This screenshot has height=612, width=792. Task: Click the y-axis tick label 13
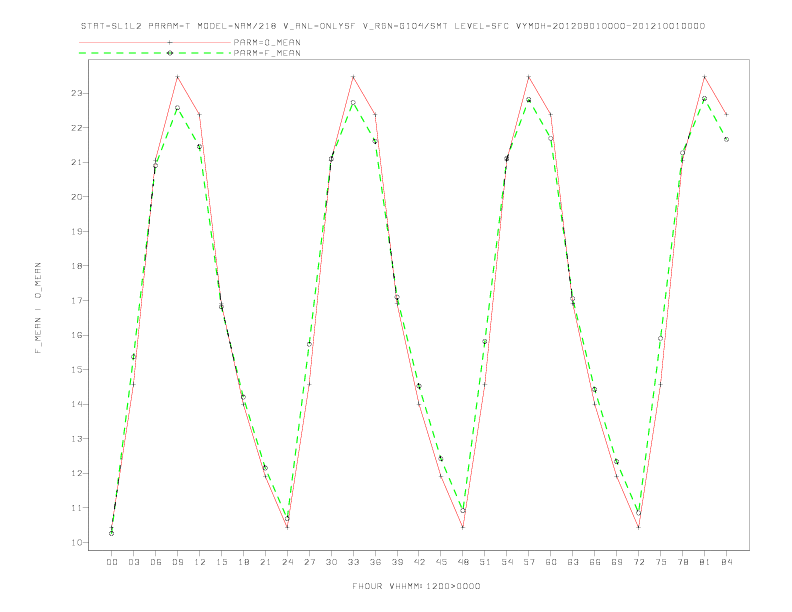76,439
